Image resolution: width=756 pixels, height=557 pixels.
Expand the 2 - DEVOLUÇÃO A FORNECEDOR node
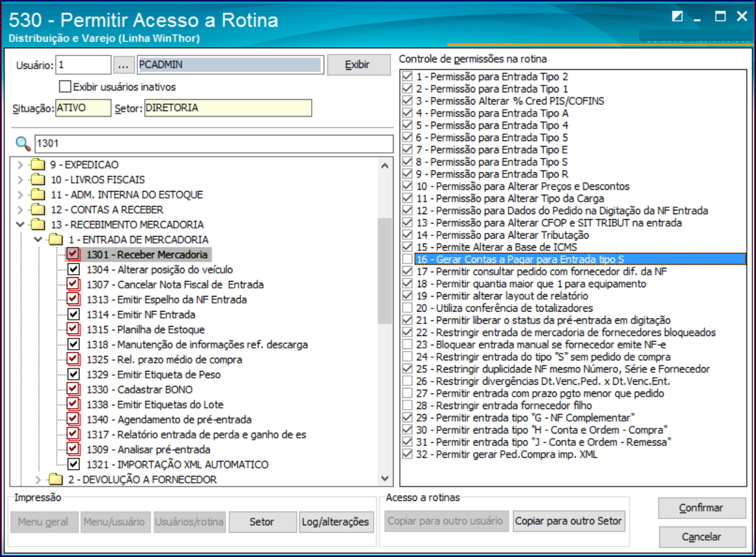(38, 480)
